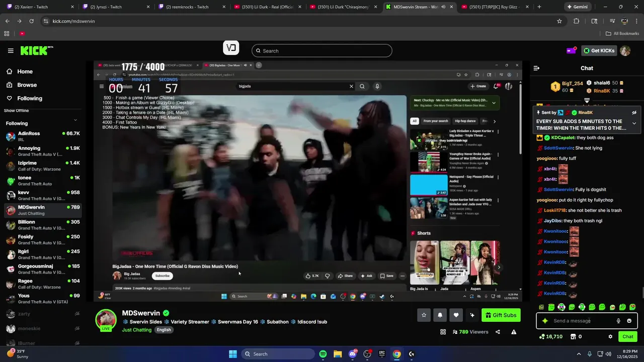
Task: Click the grid layout icon near viewers
Action: pos(443,332)
